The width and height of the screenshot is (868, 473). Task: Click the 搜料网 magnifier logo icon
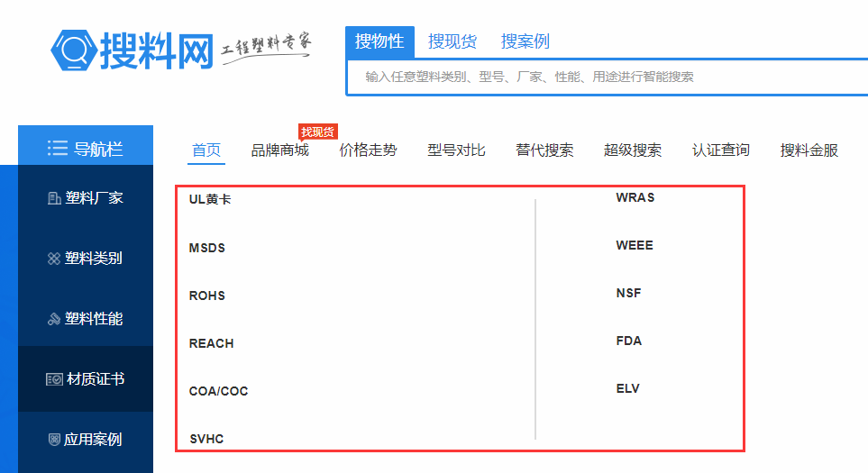tap(74, 50)
